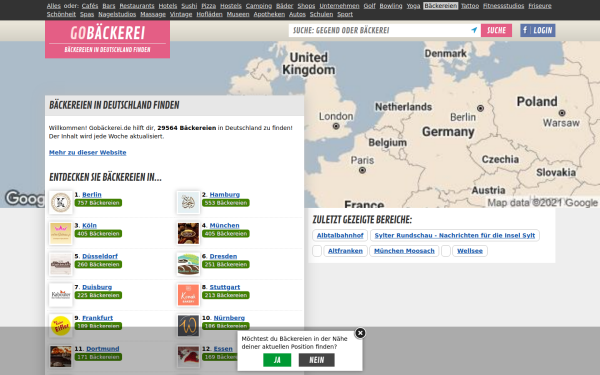This screenshot has width=600, height=375.
Task: Open the Essen city link
Action: 223,349
